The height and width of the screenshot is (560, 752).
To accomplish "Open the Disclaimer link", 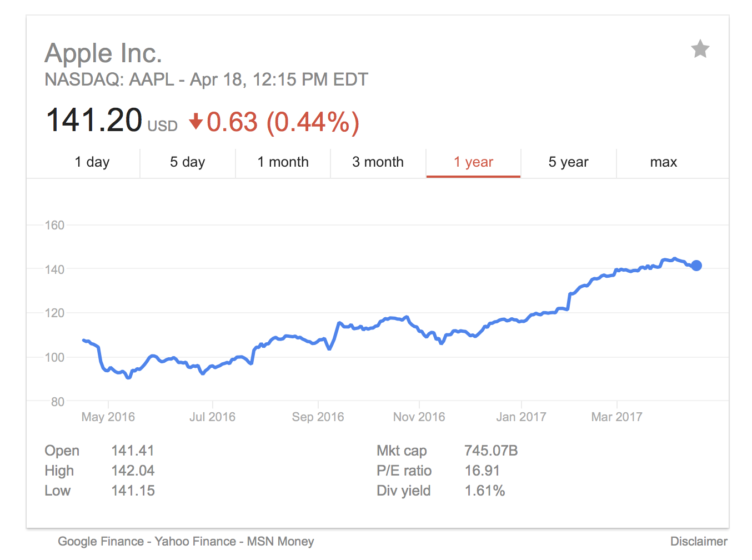I will 699,541.
